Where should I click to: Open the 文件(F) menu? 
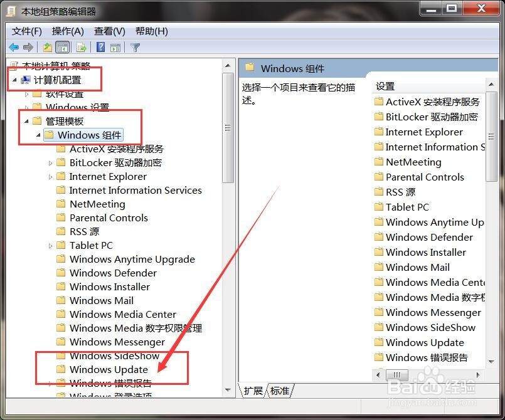click(x=27, y=31)
